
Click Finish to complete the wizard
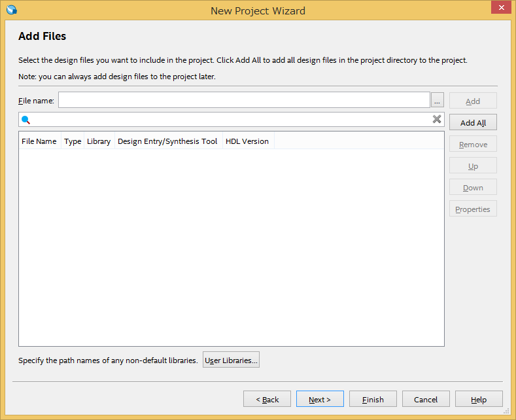(373, 399)
